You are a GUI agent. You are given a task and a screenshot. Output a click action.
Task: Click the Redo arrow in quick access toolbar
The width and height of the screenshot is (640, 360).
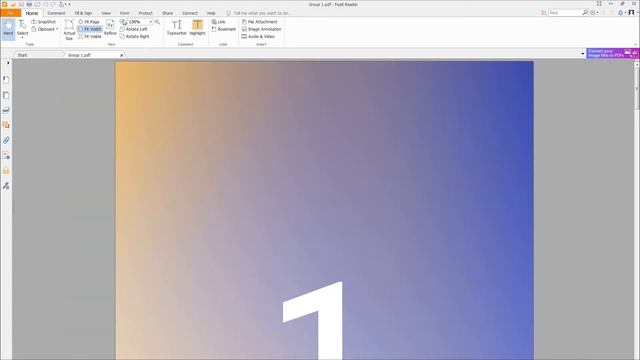tap(53, 4)
